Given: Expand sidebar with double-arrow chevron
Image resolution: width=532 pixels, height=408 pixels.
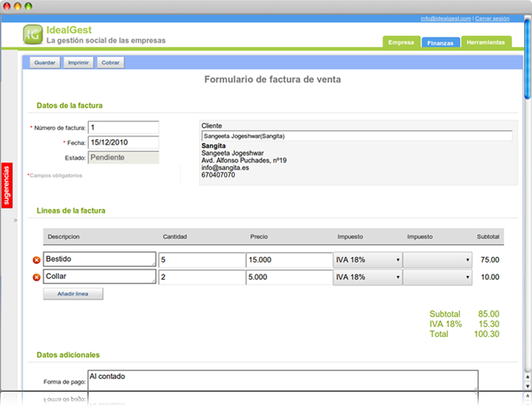Looking at the screenshot, I should 15,221.
